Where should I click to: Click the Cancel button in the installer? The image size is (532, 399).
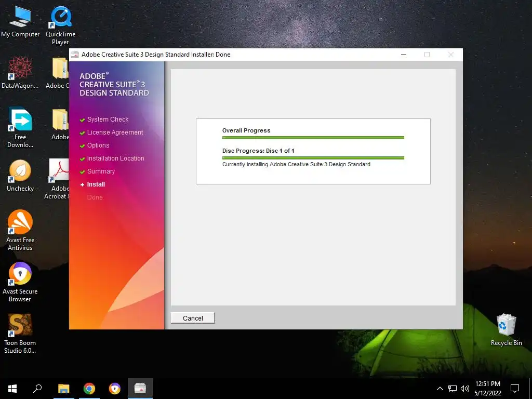tap(193, 318)
